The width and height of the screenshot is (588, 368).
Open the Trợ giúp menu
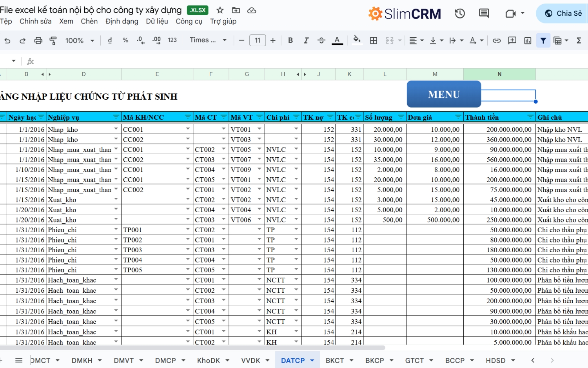(x=223, y=21)
